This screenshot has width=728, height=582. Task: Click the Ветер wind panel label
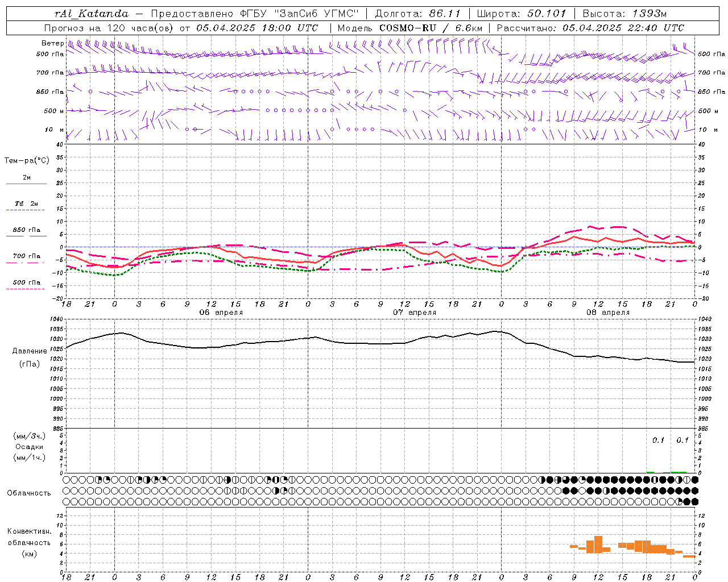tap(52, 43)
